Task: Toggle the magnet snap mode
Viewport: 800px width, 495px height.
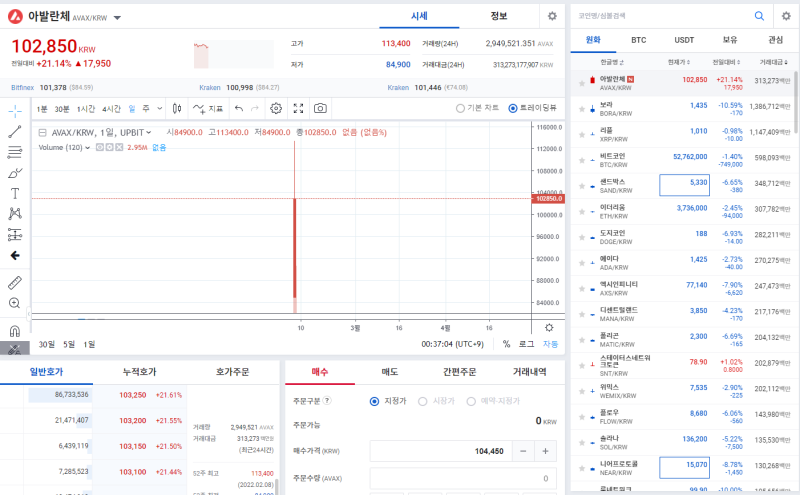Action: point(15,331)
